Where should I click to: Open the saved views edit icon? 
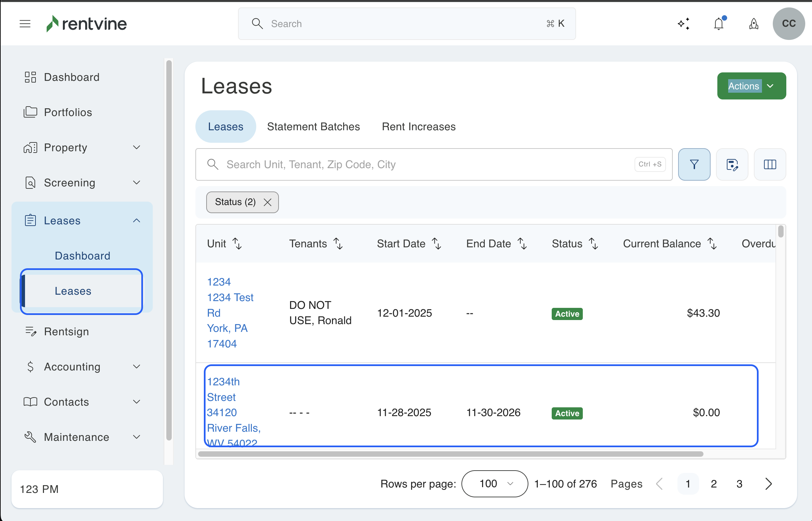[732, 164]
